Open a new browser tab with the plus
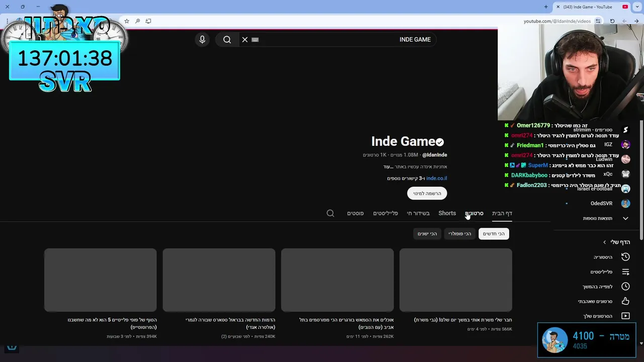644x362 pixels. point(546,7)
